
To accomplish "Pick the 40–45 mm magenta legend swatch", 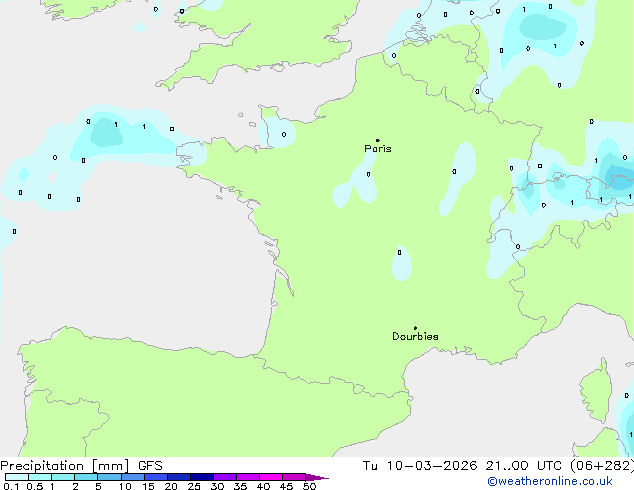I will (x=271, y=477).
